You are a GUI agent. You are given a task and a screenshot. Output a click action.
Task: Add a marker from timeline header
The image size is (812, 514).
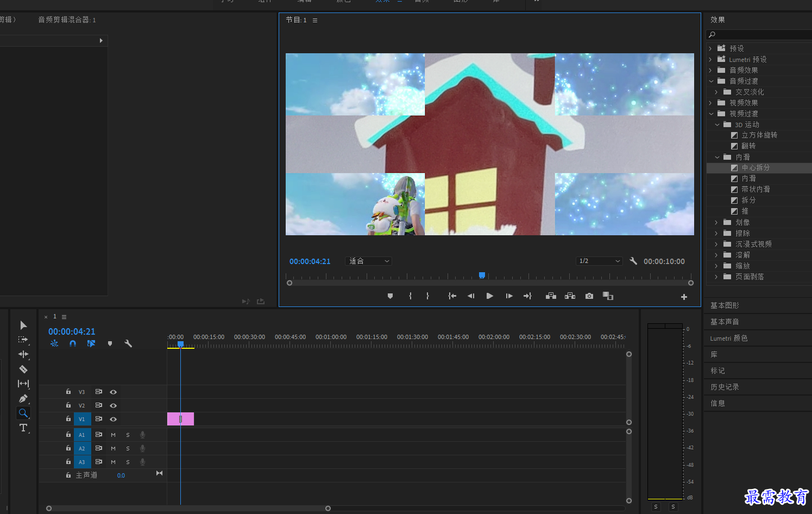[x=110, y=343]
